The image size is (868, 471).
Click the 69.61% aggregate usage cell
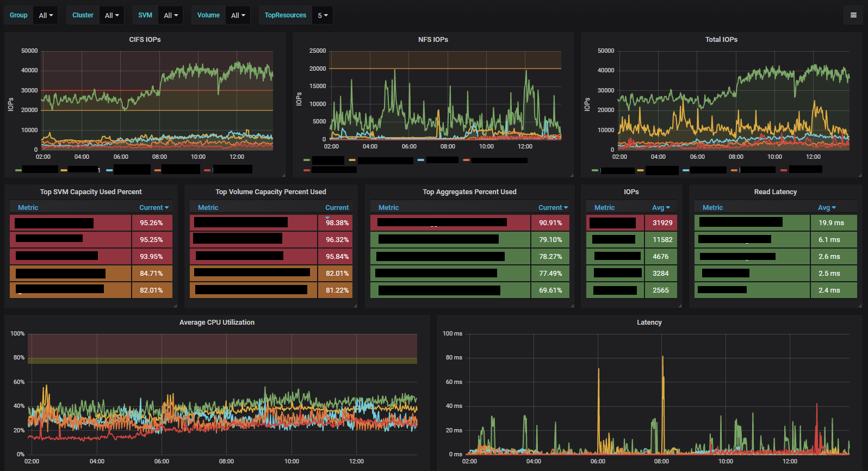pyautogui.click(x=550, y=290)
